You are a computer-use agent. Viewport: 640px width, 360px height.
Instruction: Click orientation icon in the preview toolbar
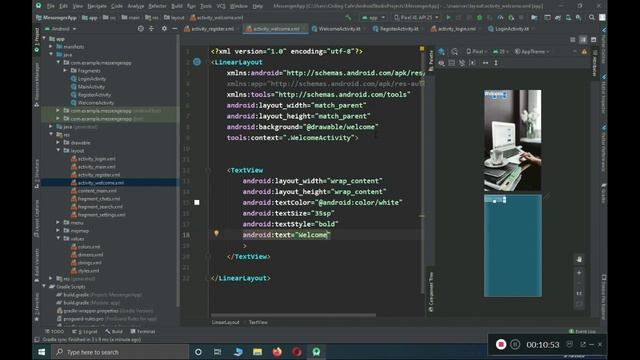click(x=454, y=52)
